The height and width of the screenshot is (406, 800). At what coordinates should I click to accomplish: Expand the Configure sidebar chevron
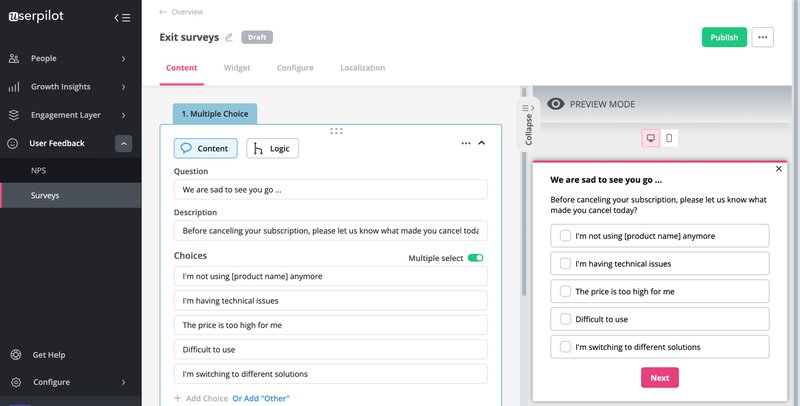pyautogui.click(x=123, y=382)
